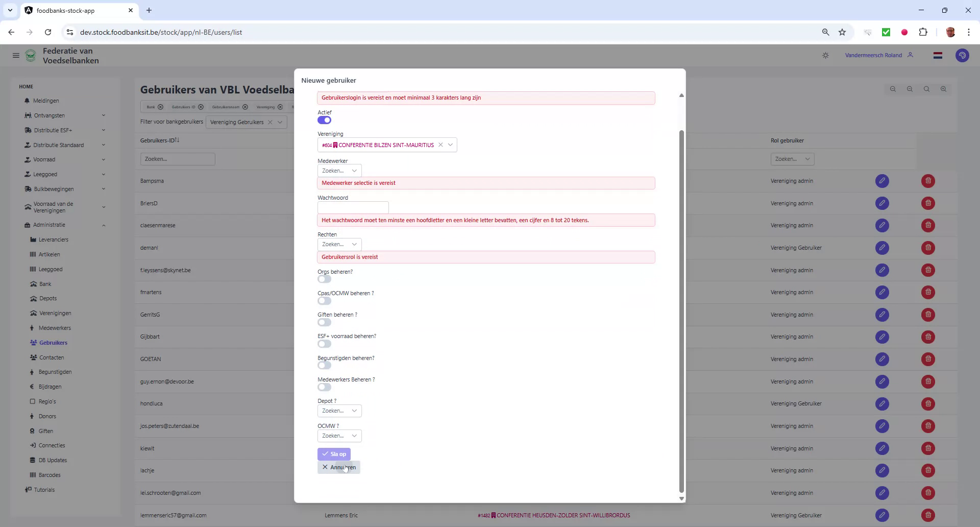Click the Sla op save button
The width and height of the screenshot is (980, 527).
[x=334, y=453]
